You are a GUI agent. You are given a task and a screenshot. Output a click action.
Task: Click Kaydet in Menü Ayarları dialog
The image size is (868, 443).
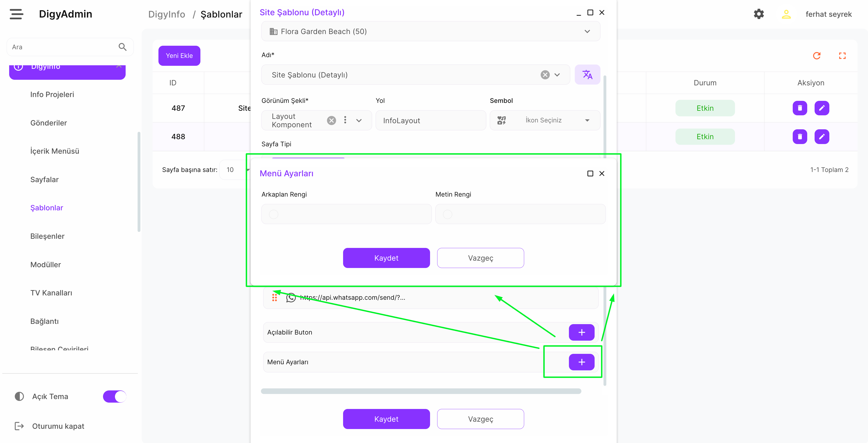click(x=386, y=258)
